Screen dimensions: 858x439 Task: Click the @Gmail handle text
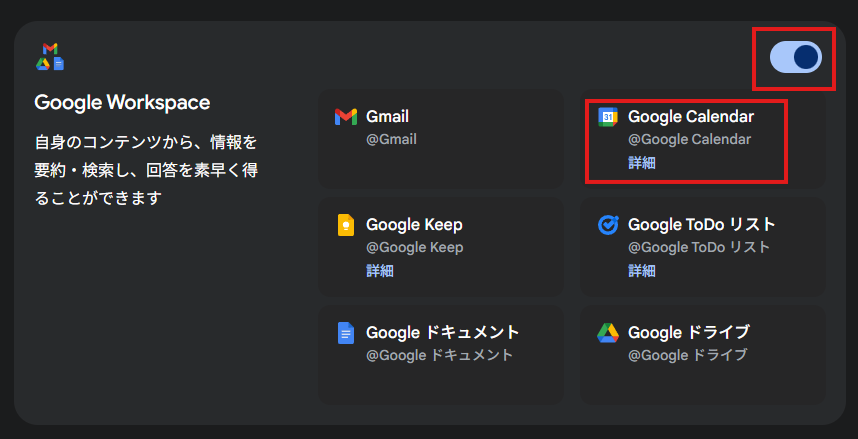391,140
